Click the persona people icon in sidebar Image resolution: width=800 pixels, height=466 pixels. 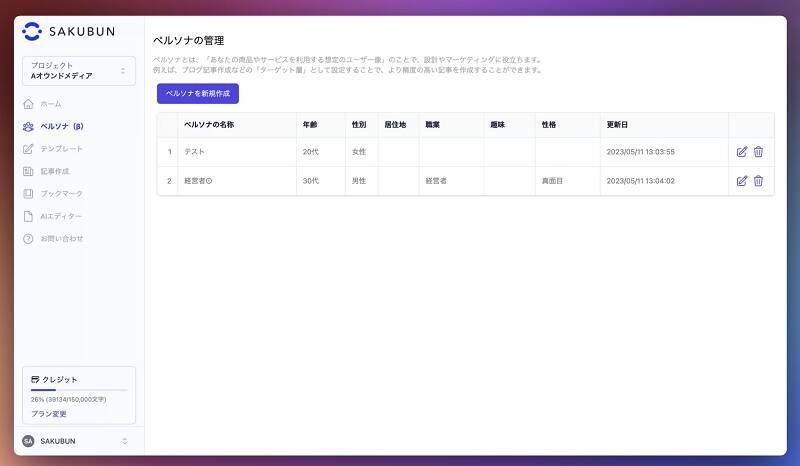pyautogui.click(x=28, y=126)
